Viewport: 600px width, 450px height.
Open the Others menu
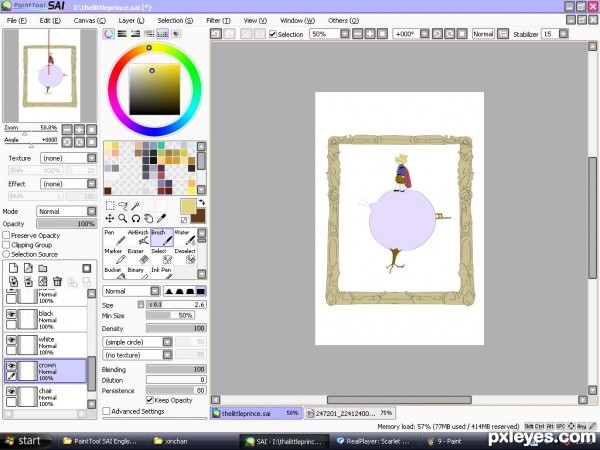[343, 20]
